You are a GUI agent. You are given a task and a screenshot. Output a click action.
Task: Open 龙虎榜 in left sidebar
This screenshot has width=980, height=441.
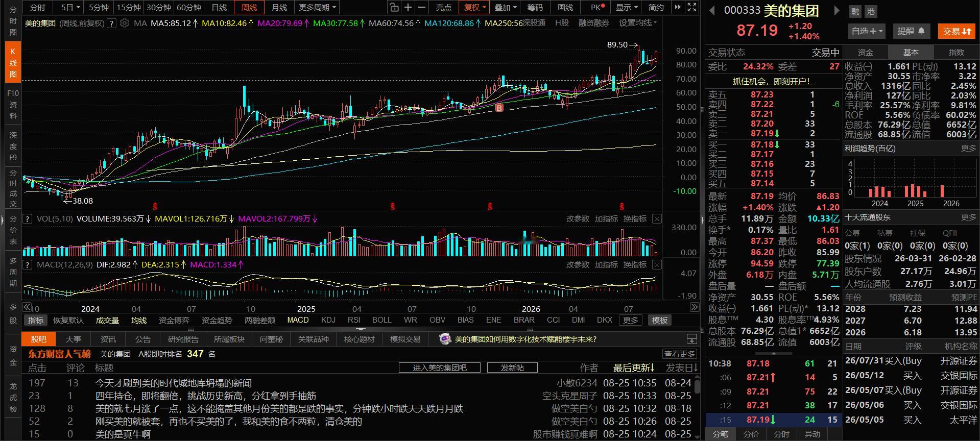point(13,398)
